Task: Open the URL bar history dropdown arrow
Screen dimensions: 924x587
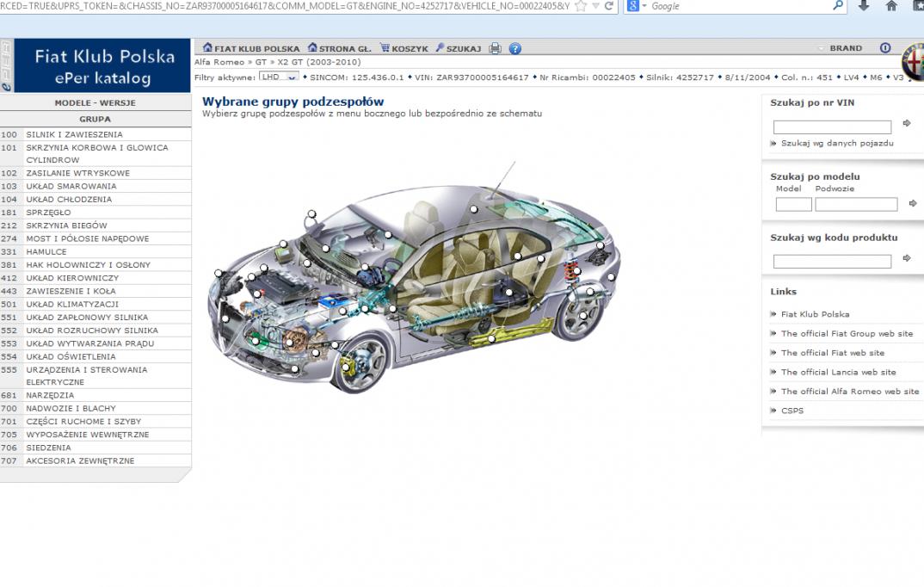Action: pyautogui.click(x=595, y=6)
